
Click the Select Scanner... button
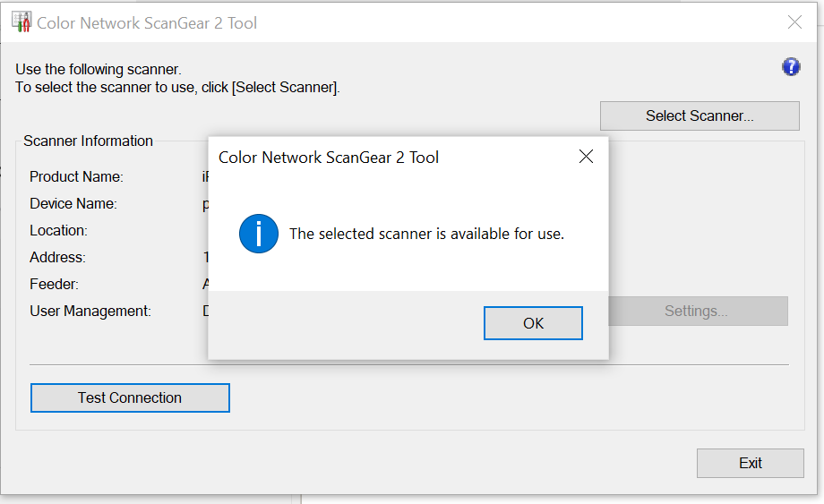click(x=700, y=116)
